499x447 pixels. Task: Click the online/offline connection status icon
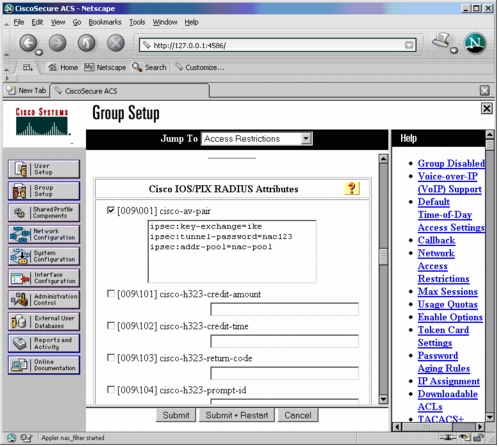pos(447,438)
